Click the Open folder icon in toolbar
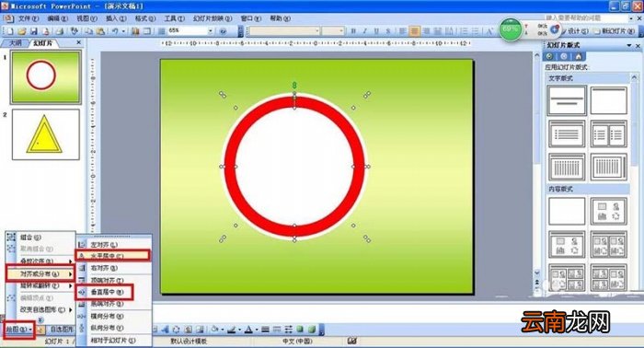The image size is (644, 348). click(x=22, y=31)
